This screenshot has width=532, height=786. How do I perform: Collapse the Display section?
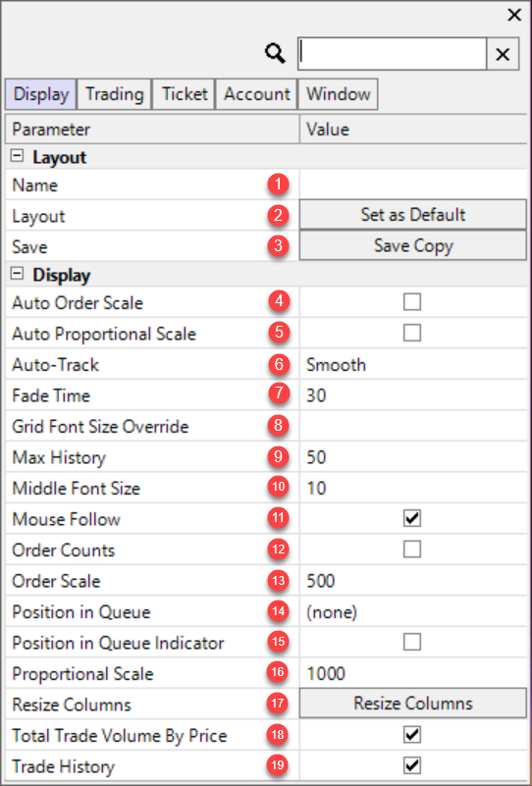18,274
